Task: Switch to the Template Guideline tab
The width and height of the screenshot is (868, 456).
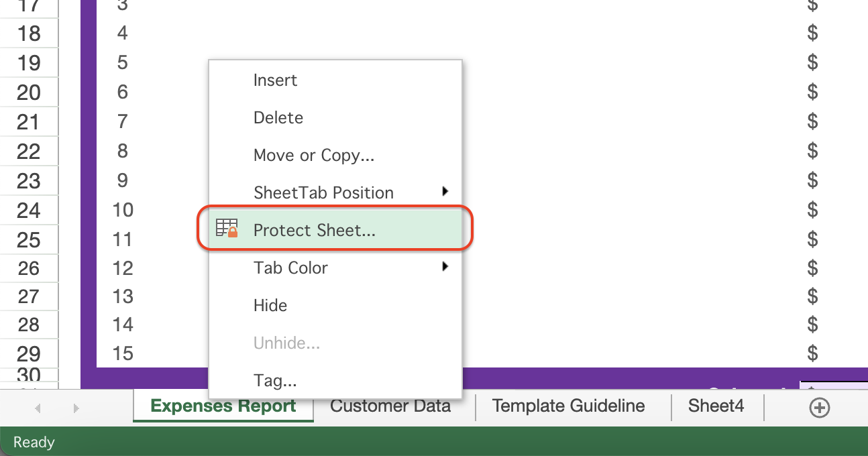Action: (568, 406)
